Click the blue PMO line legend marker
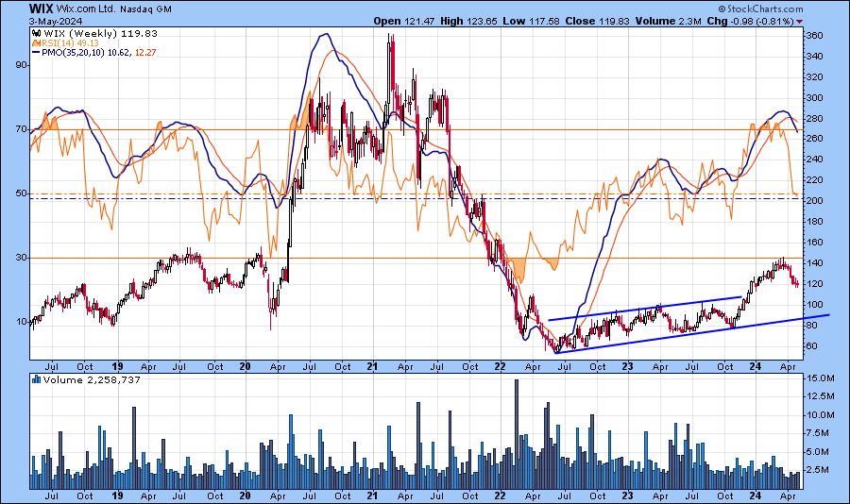Viewport: 850px width, 504px height. [x=36, y=52]
